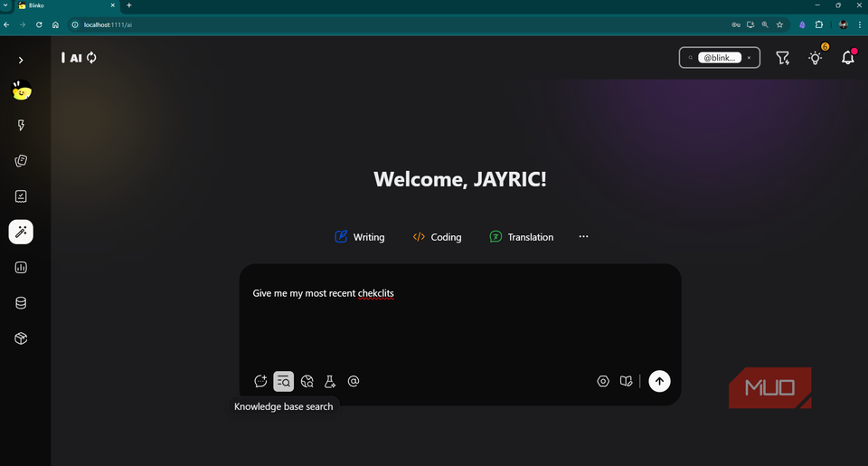
Task: Open the Blinko avatar profile menu
Action: pos(22,90)
